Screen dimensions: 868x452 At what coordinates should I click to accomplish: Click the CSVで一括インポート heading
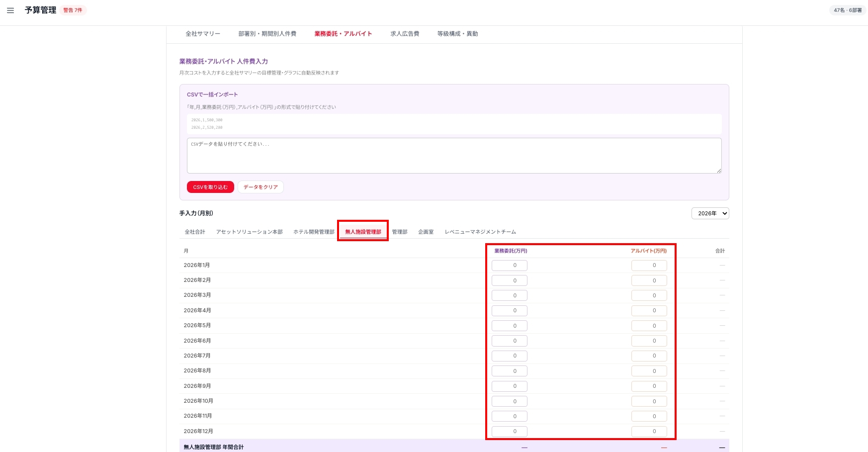pyautogui.click(x=212, y=94)
